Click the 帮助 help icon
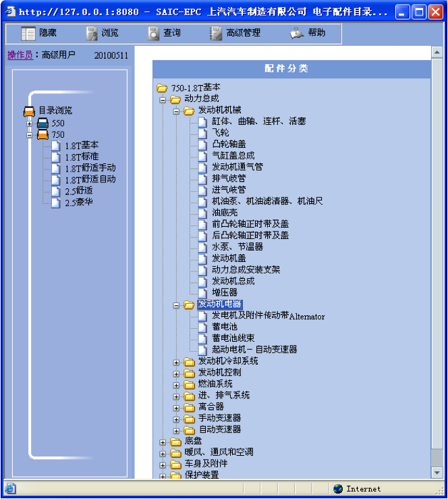This screenshot has width=448, height=499. pyautogui.click(x=297, y=33)
